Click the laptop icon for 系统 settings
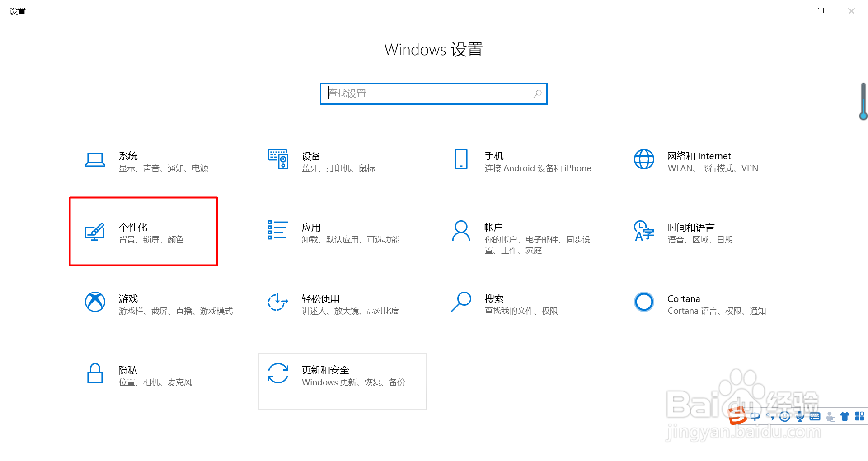Image resolution: width=868 pixels, height=461 pixels. point(95,159)
